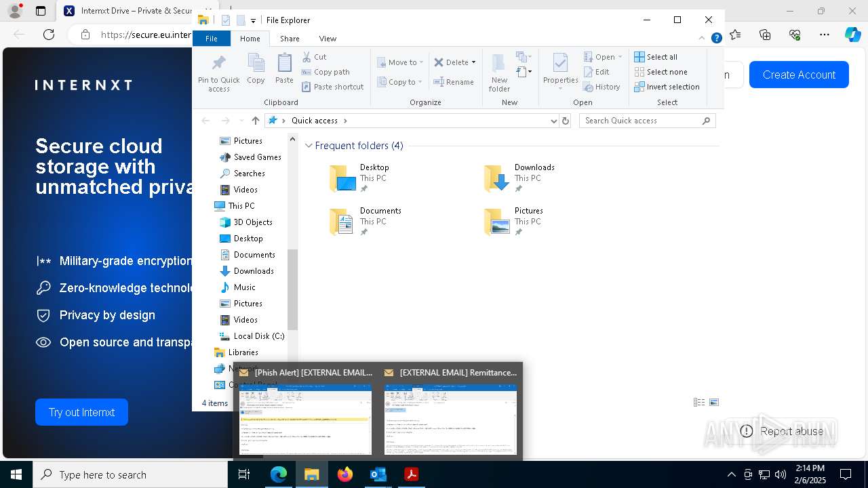Open Outlook from the taskbar
The height and width of the screenshot is (488, 868).
[378, 474]
